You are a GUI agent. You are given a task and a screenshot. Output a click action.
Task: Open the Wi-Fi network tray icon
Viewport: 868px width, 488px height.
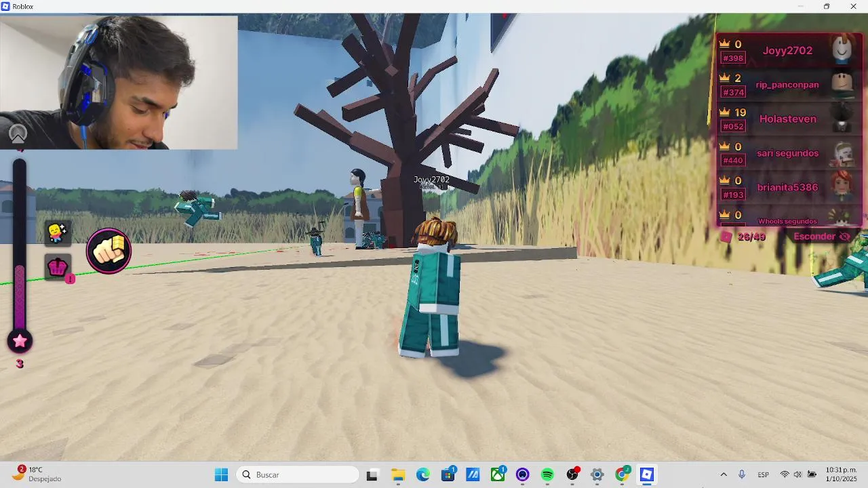click(785, 475)
